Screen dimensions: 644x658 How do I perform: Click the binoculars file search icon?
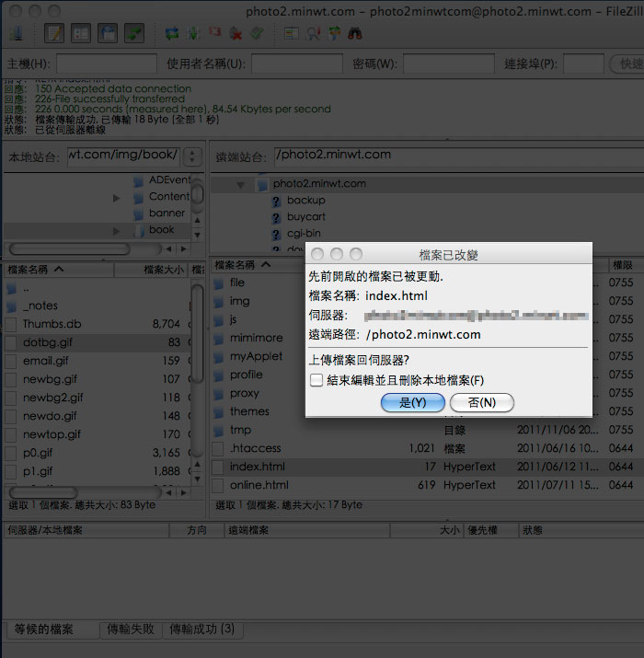coord(355,33)
